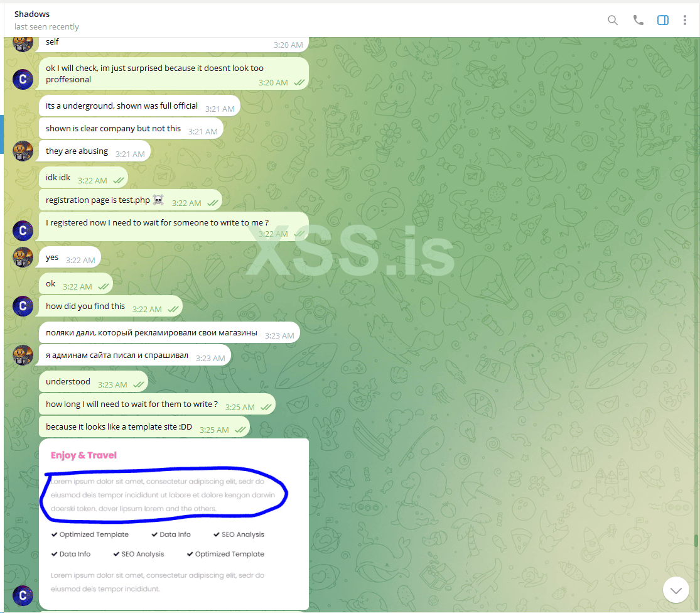Select message 'shown is clear company but not this'

tap(131, 129)
